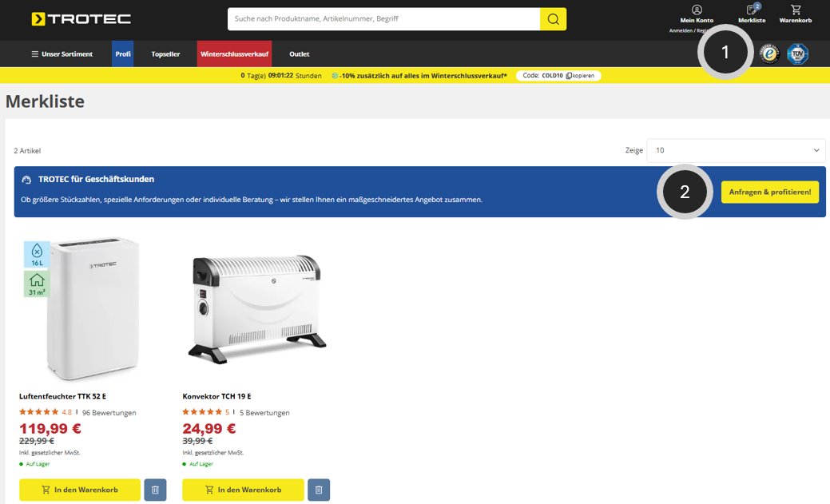The image size is (830, 504).
Task: Add Luftentfeuchter TTK 52 E to cart
Action: [x=80, y=490]
